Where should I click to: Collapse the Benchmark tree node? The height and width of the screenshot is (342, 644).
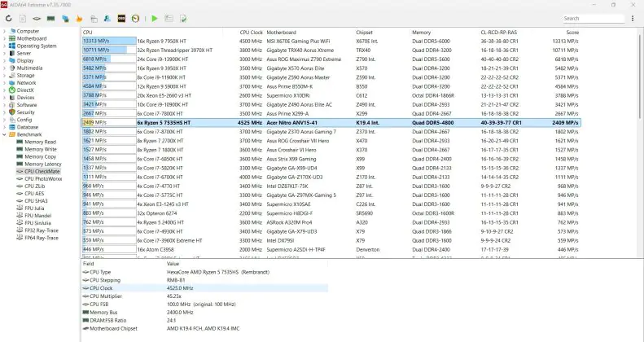(5, 134)
